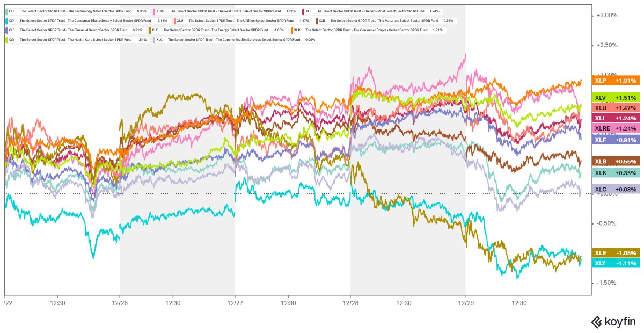Click the XLV Health Care legend entry
644x333 pixels.
coord(78,40)
